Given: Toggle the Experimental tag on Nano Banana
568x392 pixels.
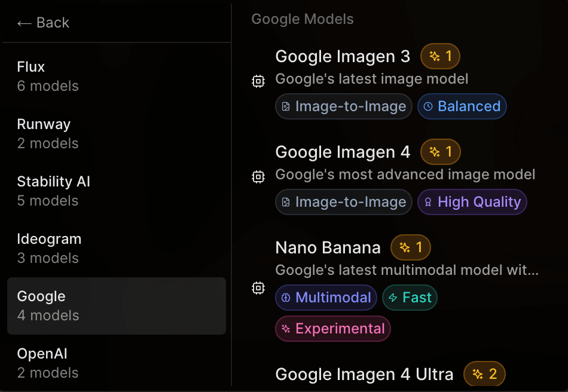Looking at the screenshot, I should 332,329.
